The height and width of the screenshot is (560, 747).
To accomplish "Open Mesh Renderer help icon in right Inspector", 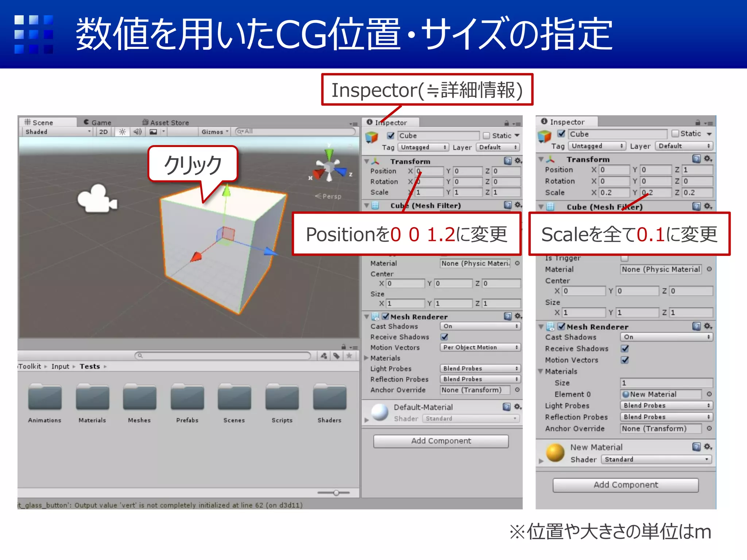I will 696,326.
